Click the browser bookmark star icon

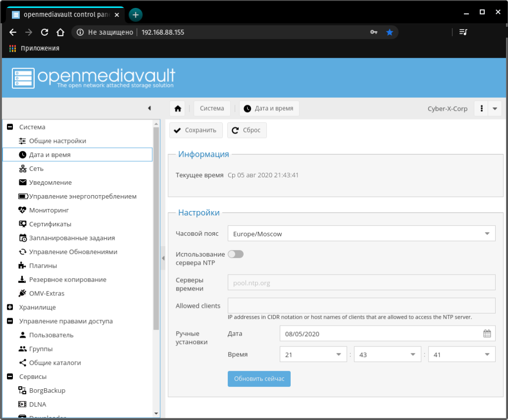(x=389, y=32)
